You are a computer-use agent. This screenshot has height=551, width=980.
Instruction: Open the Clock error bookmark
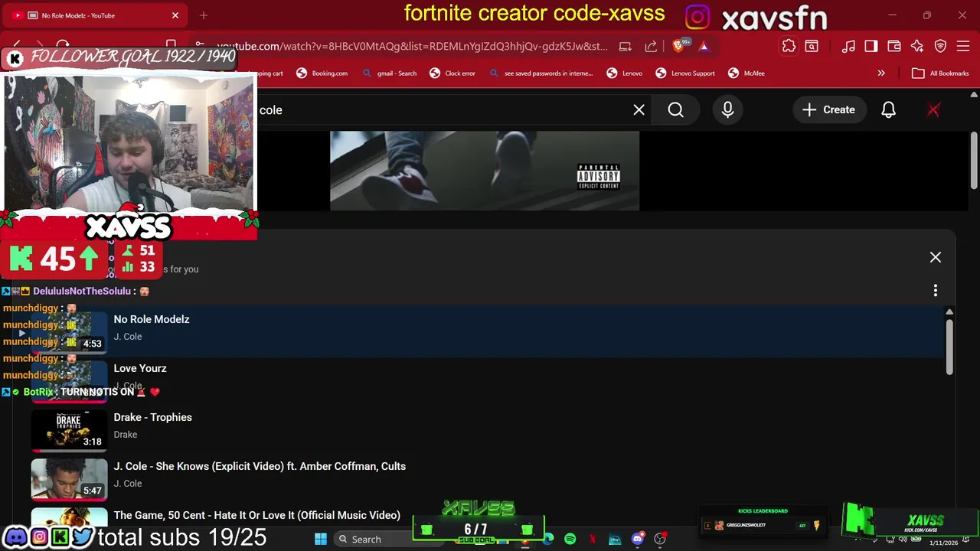click(x=452, y=73)
